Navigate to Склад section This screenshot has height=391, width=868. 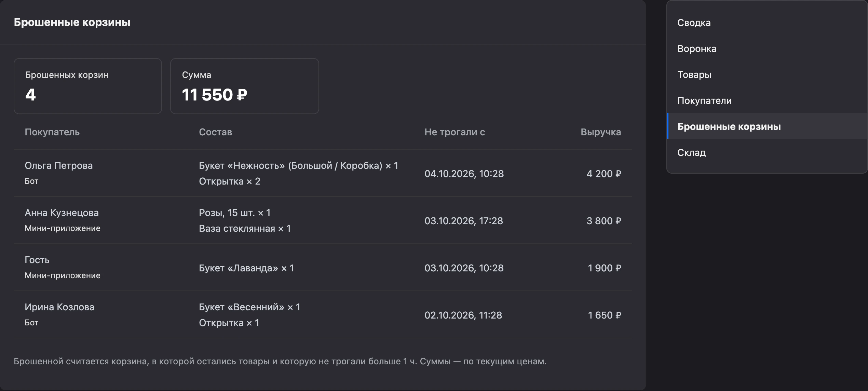[x=767, y=152]
